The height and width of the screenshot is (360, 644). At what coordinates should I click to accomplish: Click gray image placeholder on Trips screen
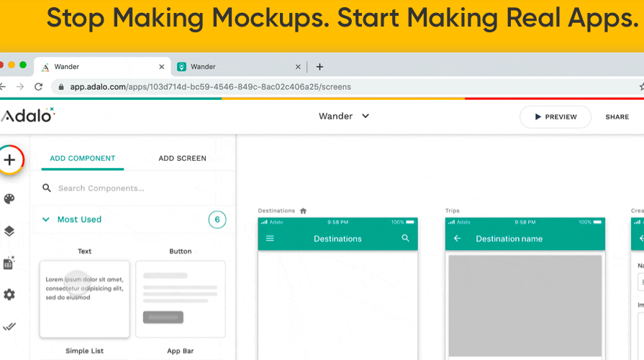(525, 305)
